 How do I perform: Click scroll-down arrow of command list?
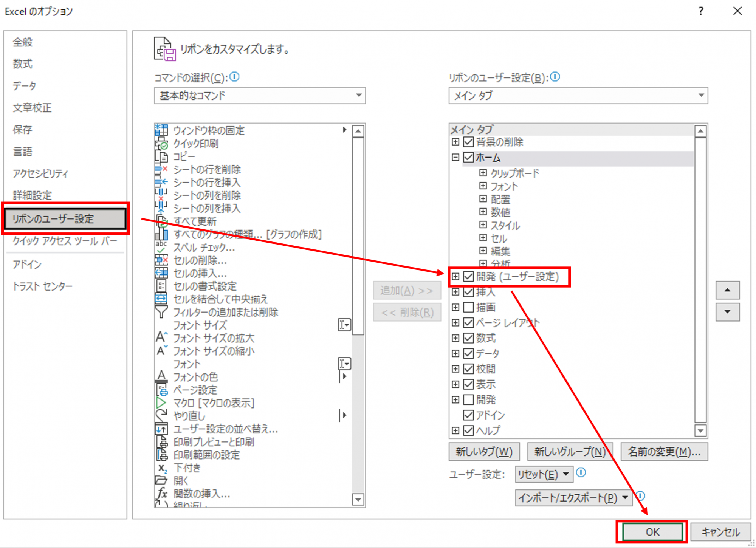[358, 500]
